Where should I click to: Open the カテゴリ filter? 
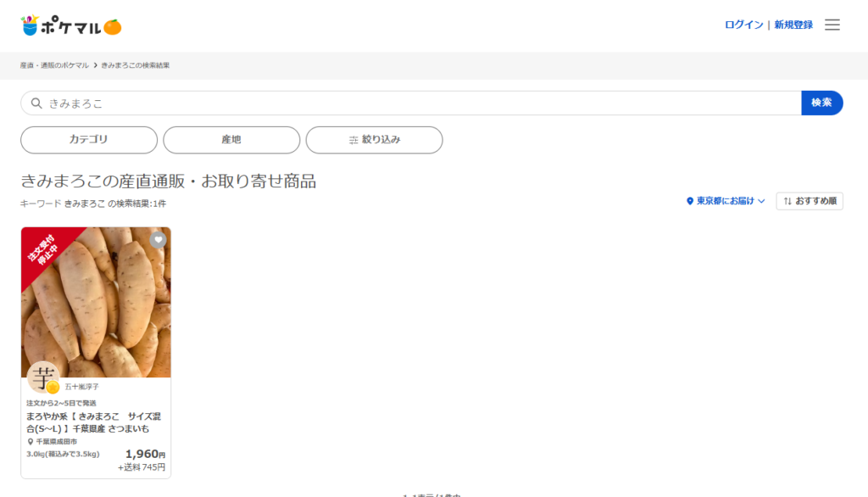click(89, 140)
